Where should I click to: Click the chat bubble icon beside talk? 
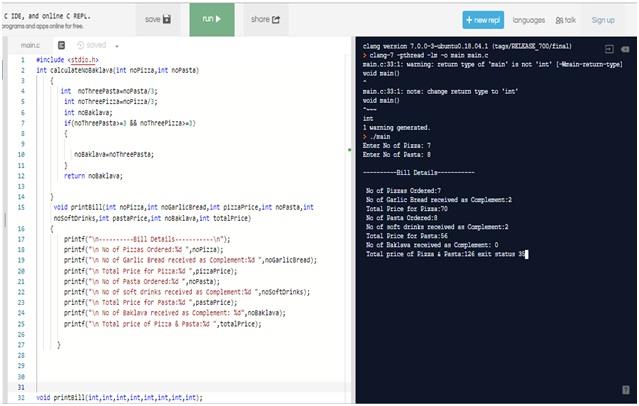click(x=558, y=19)
